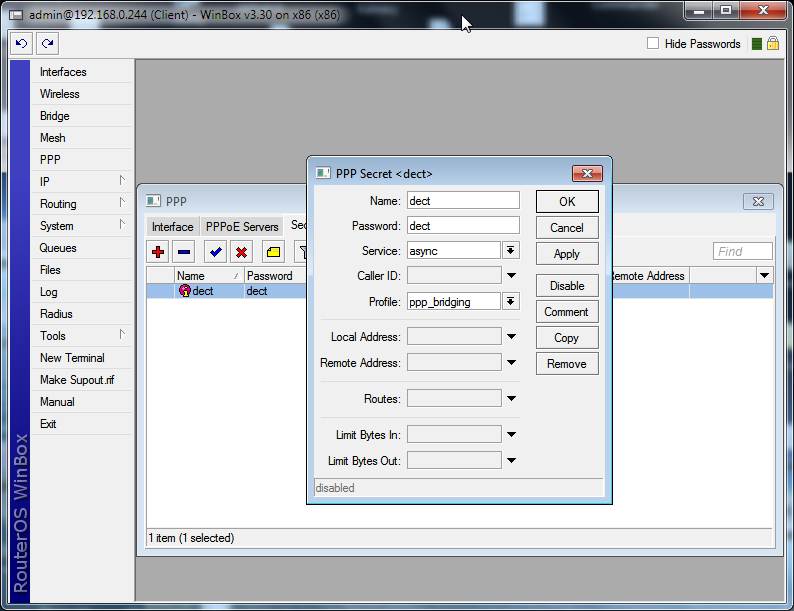794x611 pixels.
Task: Open the Wireless menu
Action: (60, 94)
